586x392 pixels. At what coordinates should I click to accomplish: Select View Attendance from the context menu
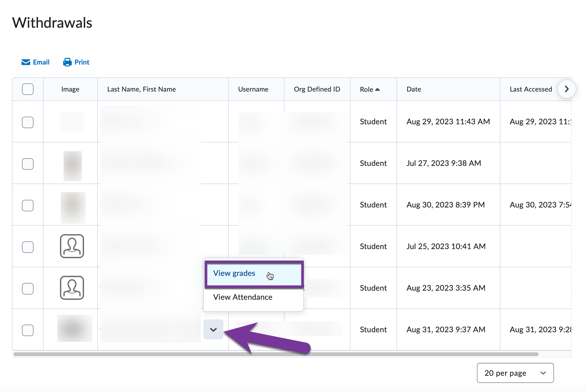tap(242, 297)
